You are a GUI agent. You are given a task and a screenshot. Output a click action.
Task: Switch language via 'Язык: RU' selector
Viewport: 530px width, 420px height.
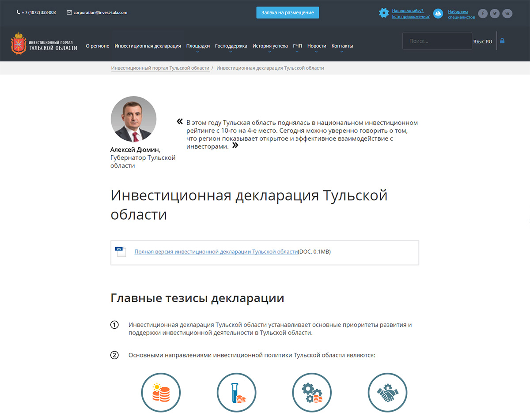[x=482, y=41]
